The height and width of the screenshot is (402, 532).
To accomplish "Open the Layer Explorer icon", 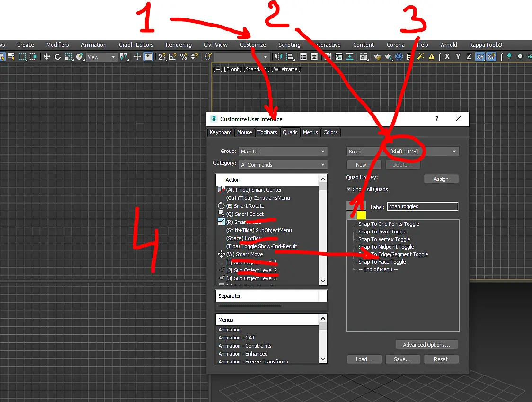I will point(315,57).
